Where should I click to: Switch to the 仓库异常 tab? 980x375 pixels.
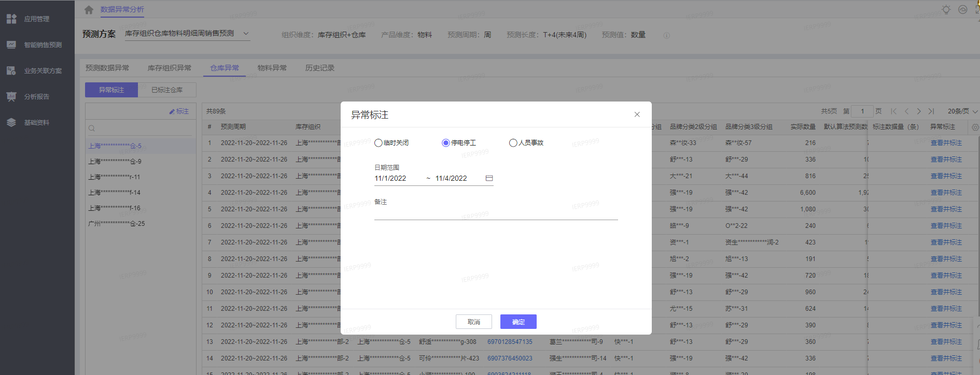(225, 68)
